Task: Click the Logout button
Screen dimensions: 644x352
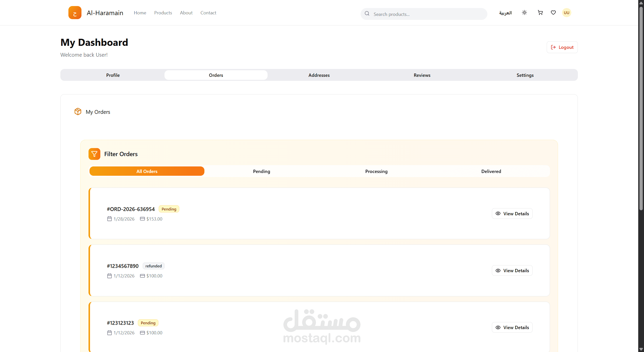Action: click(562, 47)
